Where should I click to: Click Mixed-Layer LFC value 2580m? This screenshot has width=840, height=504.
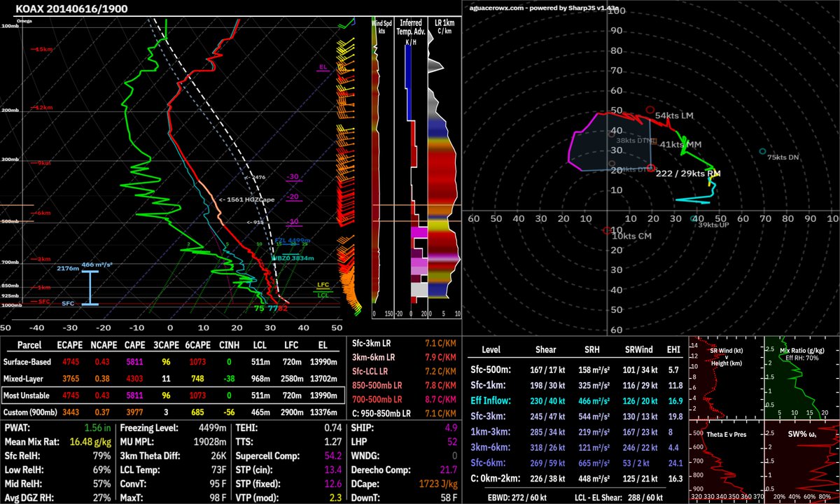click(290, 378)
